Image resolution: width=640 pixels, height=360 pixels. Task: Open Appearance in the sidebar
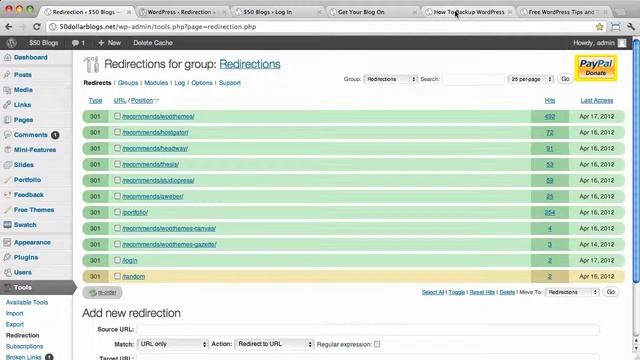tap(32, 242)
